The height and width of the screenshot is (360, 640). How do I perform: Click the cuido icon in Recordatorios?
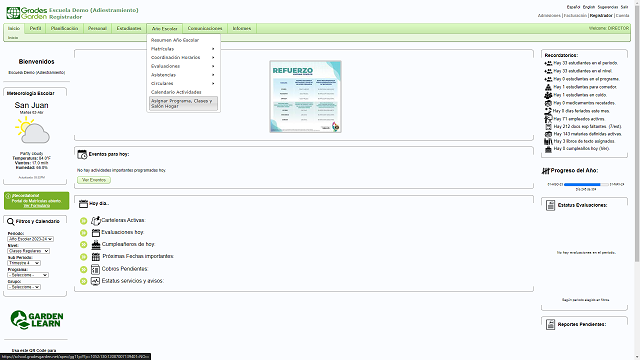pos(548,95)
